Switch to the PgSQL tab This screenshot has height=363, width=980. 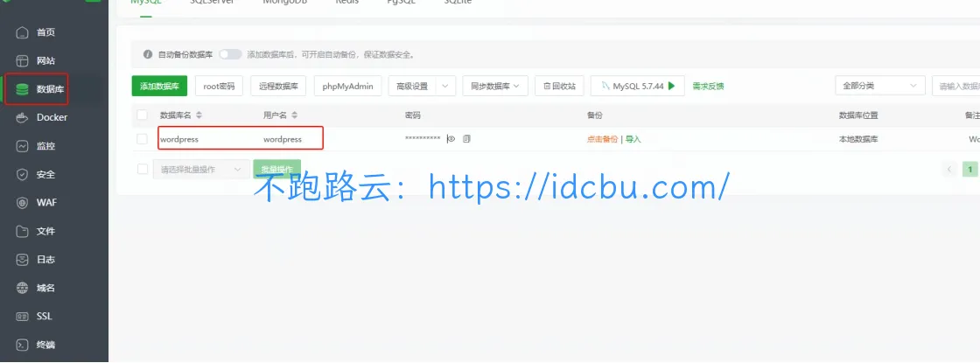402,2
